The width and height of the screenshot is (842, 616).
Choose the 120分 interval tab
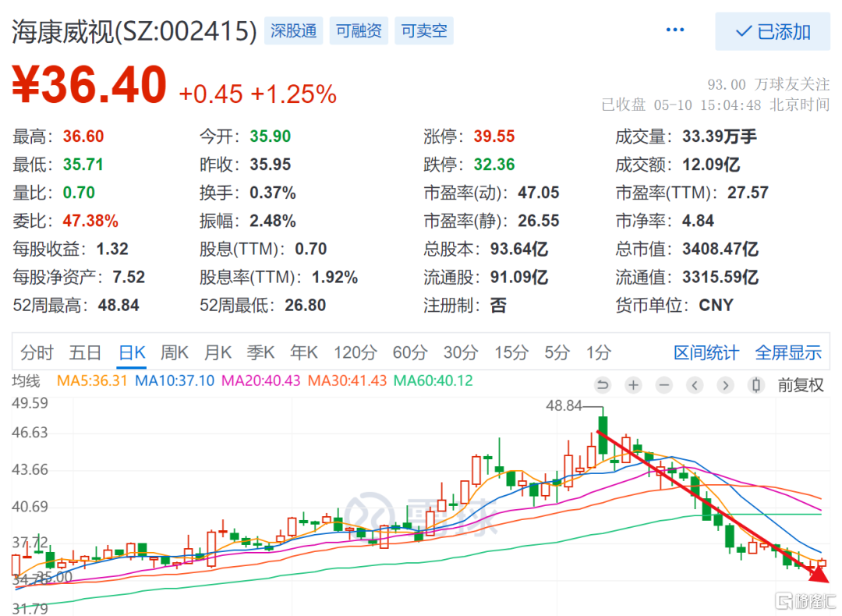[x=356, y=353]
